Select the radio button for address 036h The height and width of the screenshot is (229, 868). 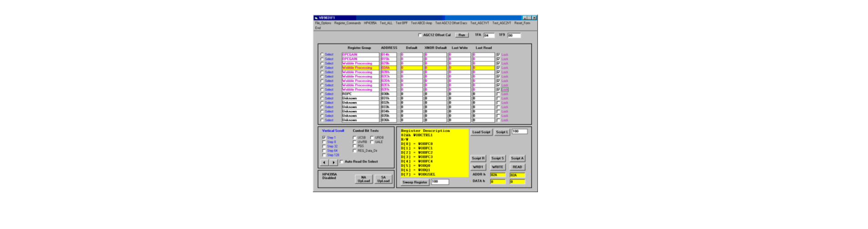click(322, 120)
